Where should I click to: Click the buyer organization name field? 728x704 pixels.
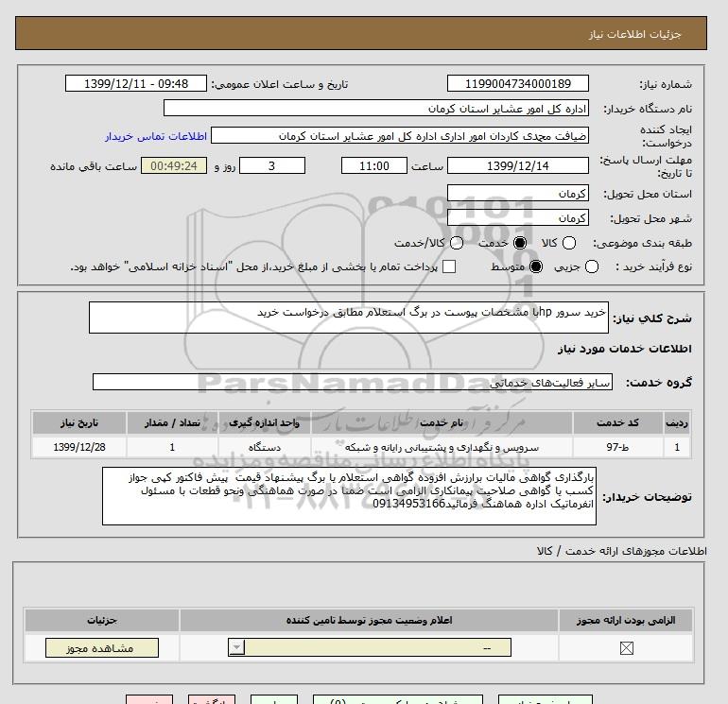[376, 108]
